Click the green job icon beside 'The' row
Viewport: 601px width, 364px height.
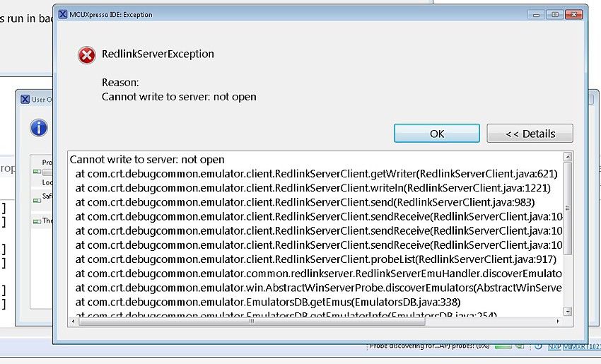37,221
